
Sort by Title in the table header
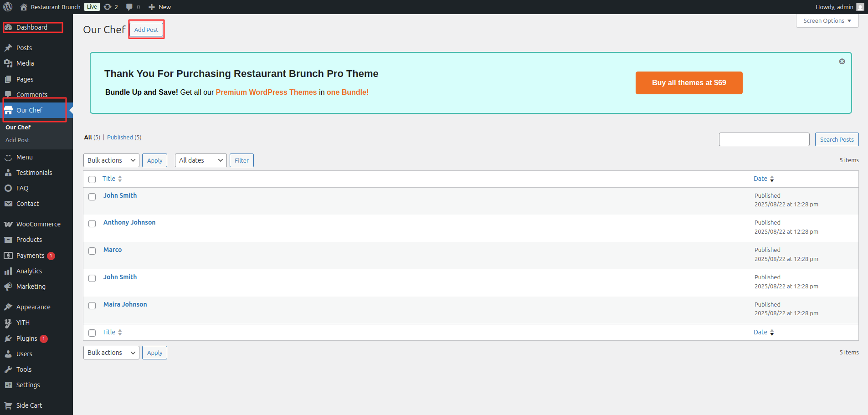(112, 179)
